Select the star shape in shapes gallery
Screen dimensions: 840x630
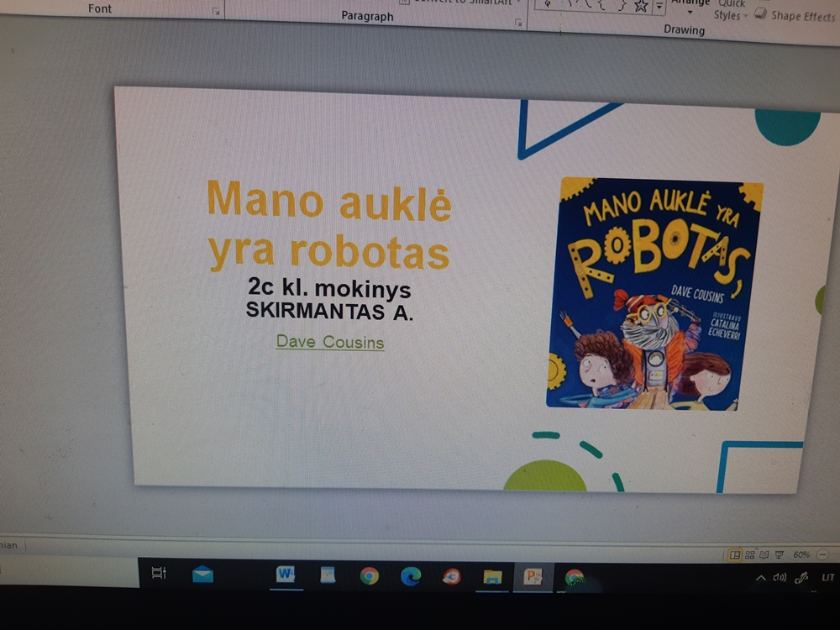pyautogui.click(x=641, y=6)
